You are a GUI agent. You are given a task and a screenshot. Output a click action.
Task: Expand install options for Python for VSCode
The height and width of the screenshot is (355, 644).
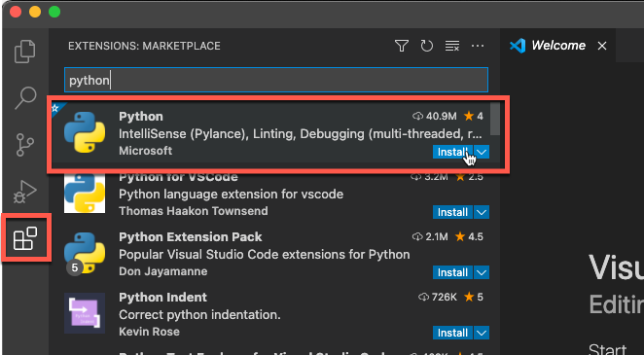click(482, 212)
